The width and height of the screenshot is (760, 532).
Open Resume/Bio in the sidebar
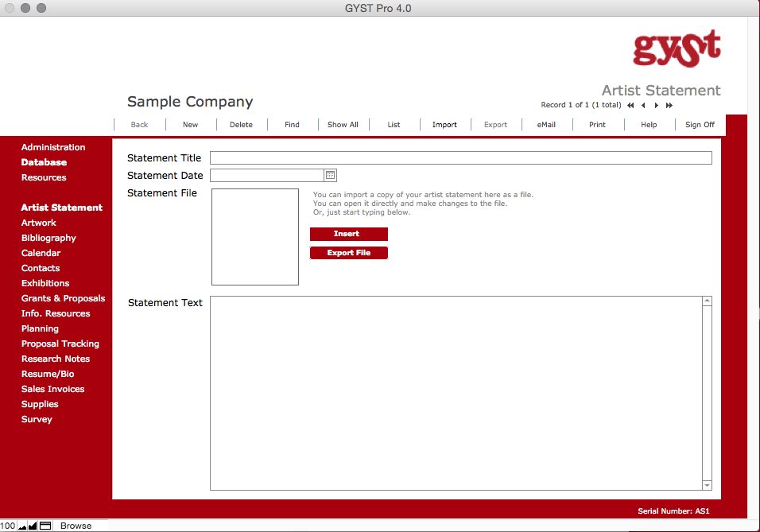coord(48,374)
